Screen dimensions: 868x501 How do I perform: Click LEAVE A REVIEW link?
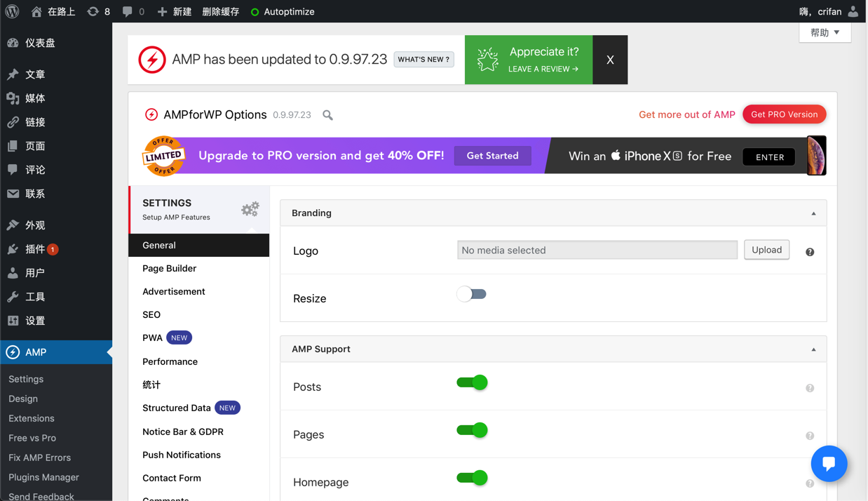(543, 69)
